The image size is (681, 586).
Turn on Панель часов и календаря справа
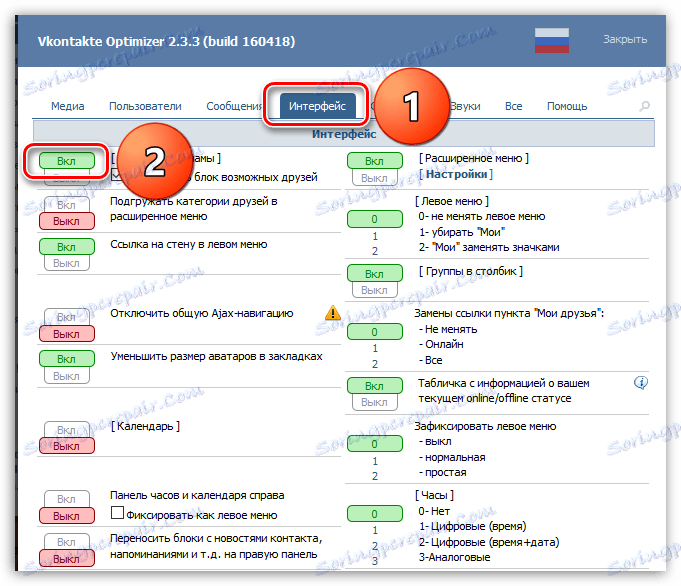(x=66, y=499)
